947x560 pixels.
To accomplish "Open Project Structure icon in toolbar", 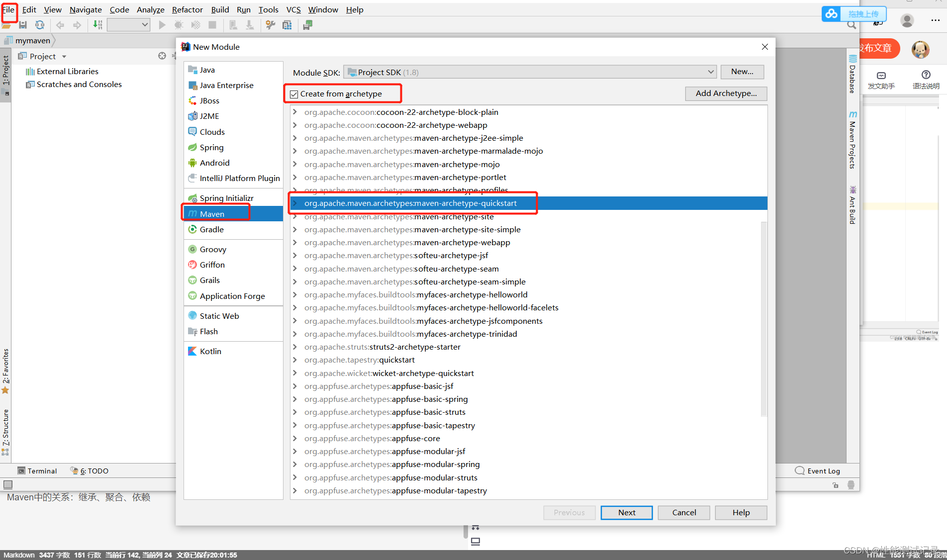I will pyautogui.click(x=287, y=25).
